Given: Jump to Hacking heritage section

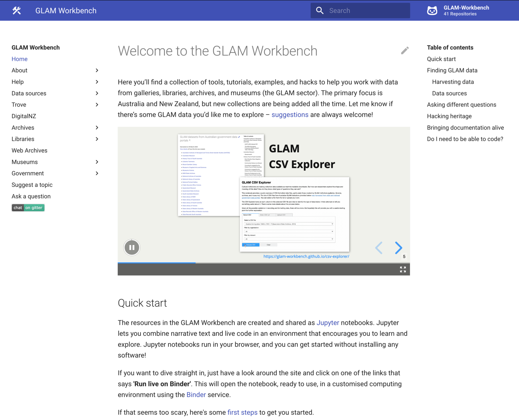Looking at the screenshot, I should pyautogui.click(x=449, y=116).
